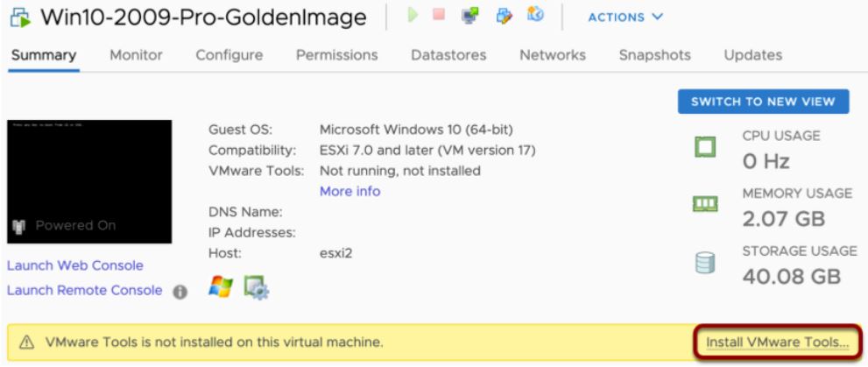868x367 pixels.
Task: Click the VM icon before the title
Action: (18, 18)
